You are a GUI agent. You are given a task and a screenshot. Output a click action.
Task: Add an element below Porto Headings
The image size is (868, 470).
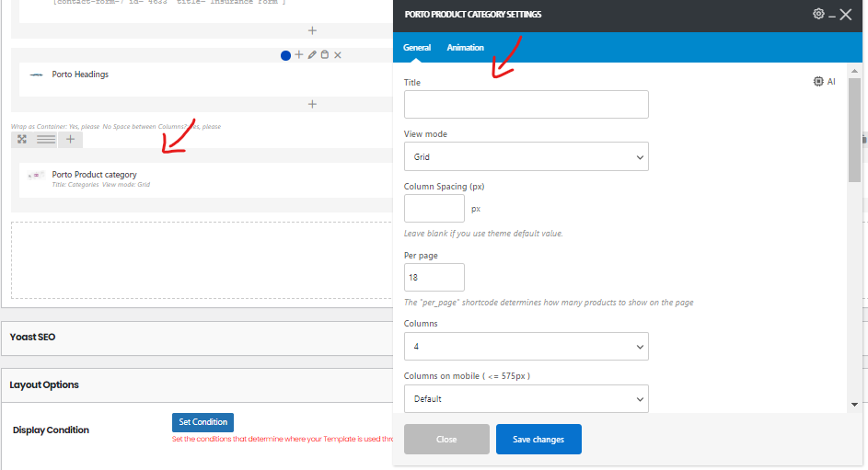click(312, 104)
